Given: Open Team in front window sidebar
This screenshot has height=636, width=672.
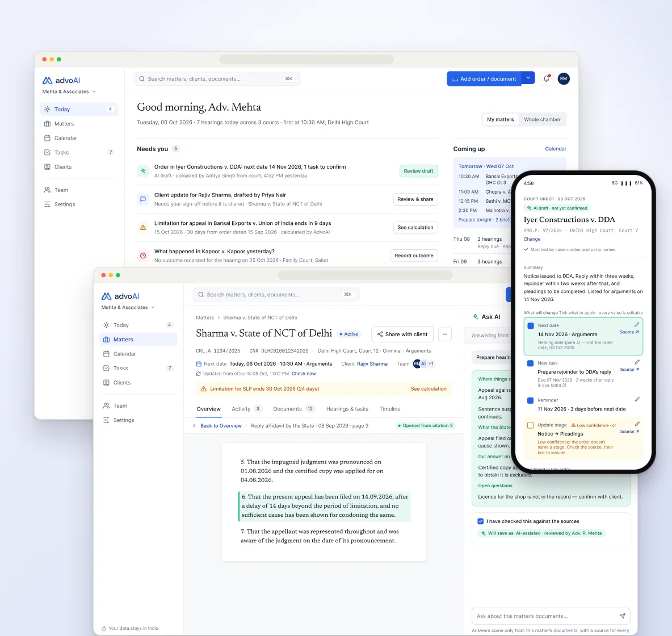Looking at the screenshot, I should [138, 405].
